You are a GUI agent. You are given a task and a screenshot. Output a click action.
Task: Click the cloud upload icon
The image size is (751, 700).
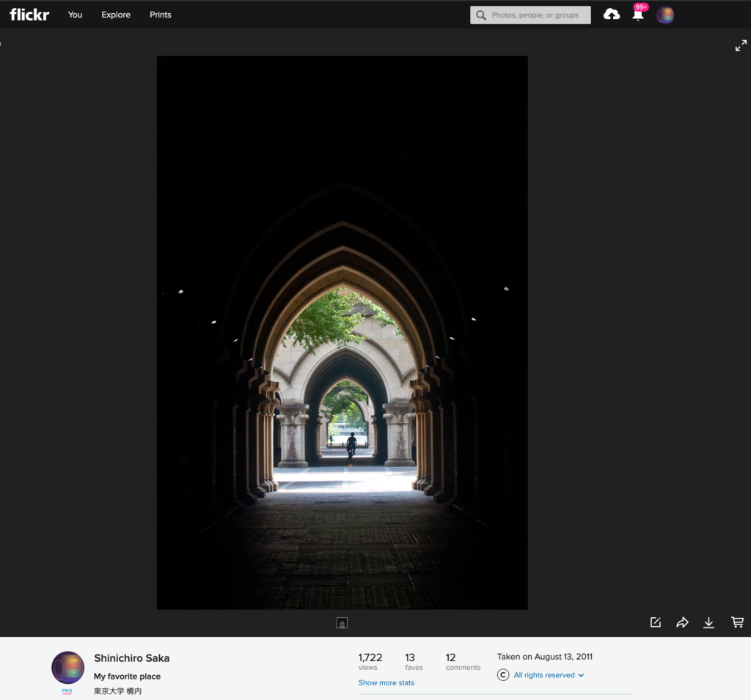click(612, 15)
